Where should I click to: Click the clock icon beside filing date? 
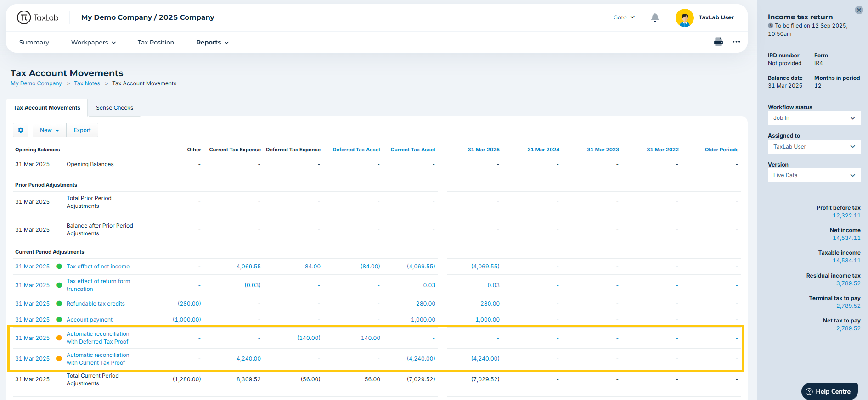(771, 26)
